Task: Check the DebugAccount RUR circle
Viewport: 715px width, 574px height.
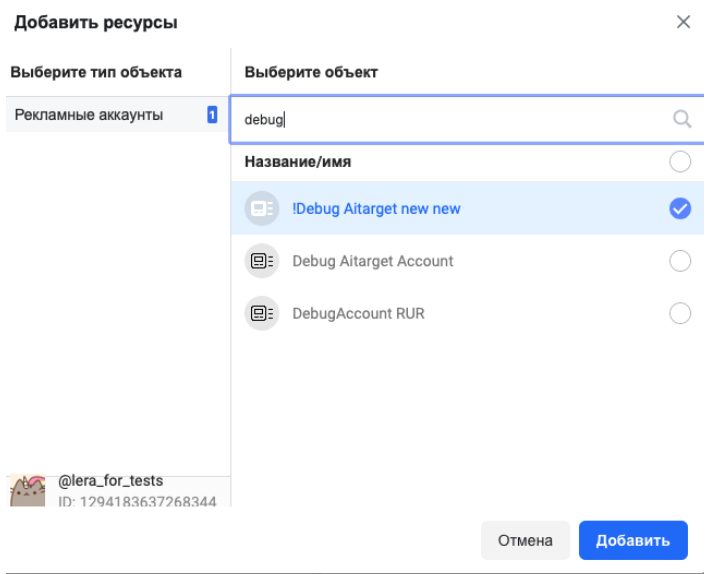Action: [680, 314]
